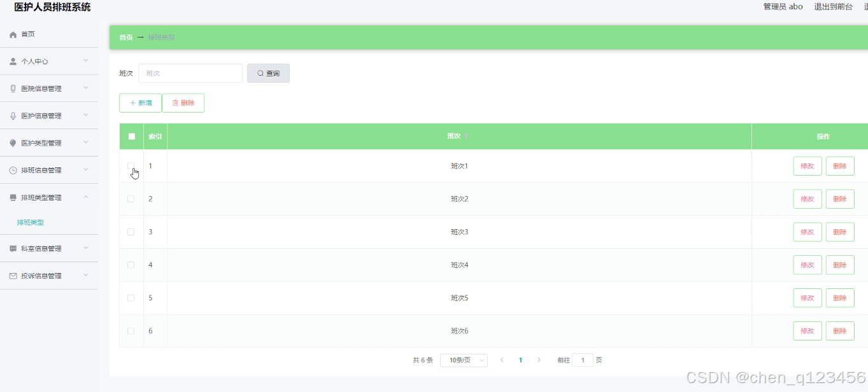
Task: Click the microphone icon beside 医护信息管理
Action: [13, 116]
